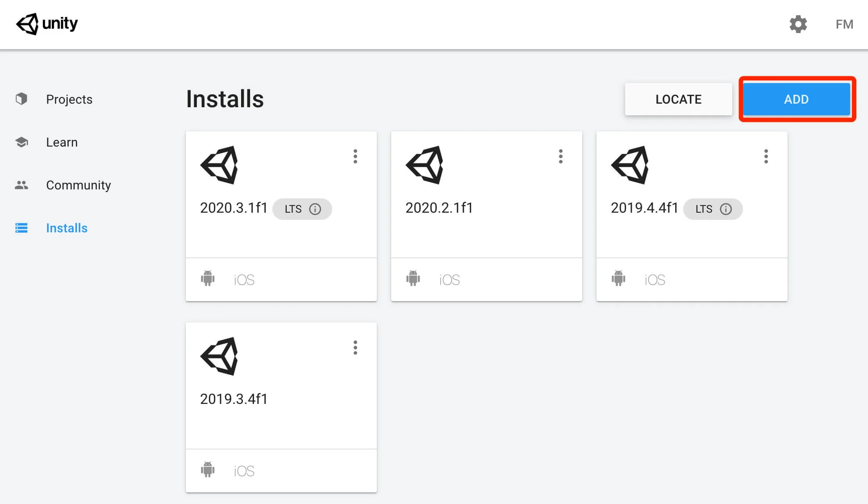Click LTS info icon on 2019.4.4f1
This screenshot has height=504, width=868.
[x=726, y=209]
